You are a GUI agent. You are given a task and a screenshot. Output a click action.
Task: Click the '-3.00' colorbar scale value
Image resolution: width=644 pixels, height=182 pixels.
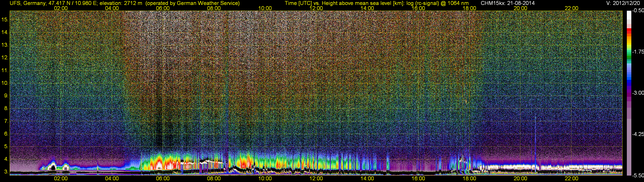638,93
